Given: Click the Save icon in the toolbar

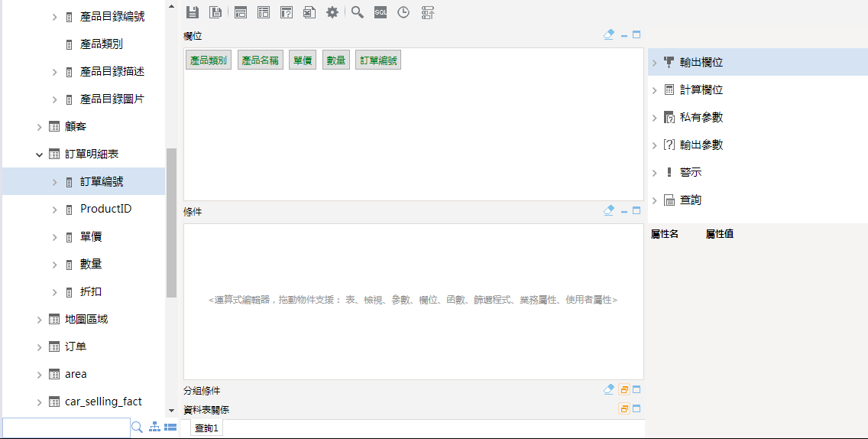Looking at the screenshot, I should 193,12.
